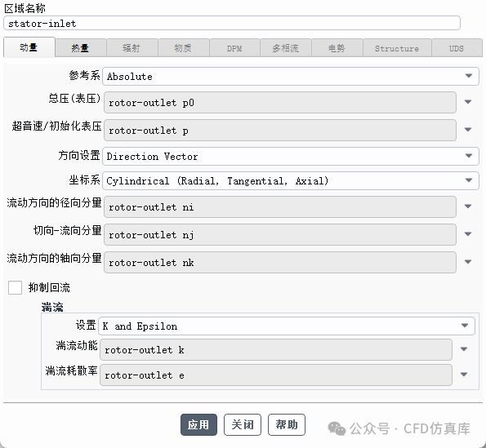Expand the 湍流耗散率 options arrow
This screenshot has width=486, height=448.
pos(464,375)
